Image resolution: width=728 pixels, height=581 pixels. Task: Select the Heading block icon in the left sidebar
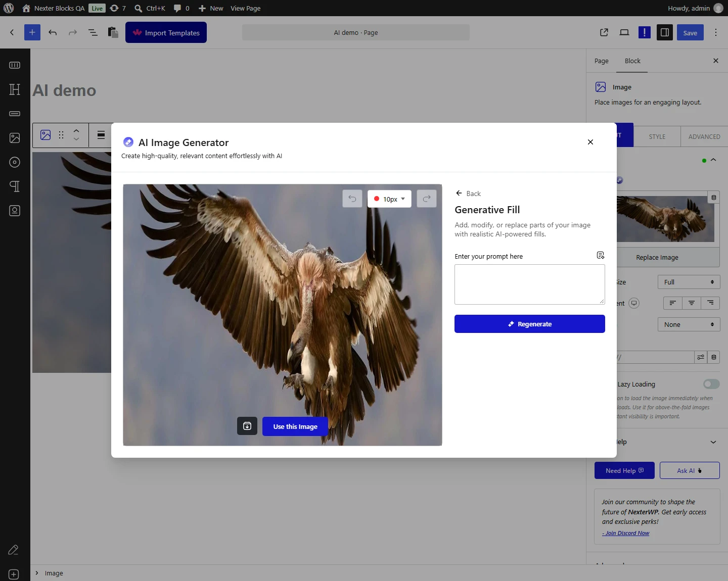pyautogui.click(x=15, y=89)
